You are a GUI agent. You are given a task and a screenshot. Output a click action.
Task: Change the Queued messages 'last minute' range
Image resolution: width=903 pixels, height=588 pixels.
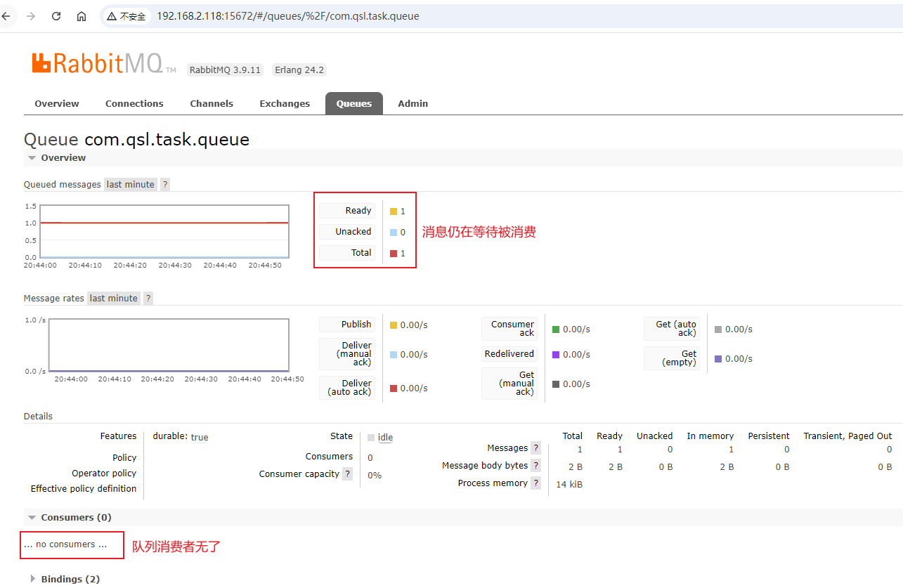(x=131, y=185)
